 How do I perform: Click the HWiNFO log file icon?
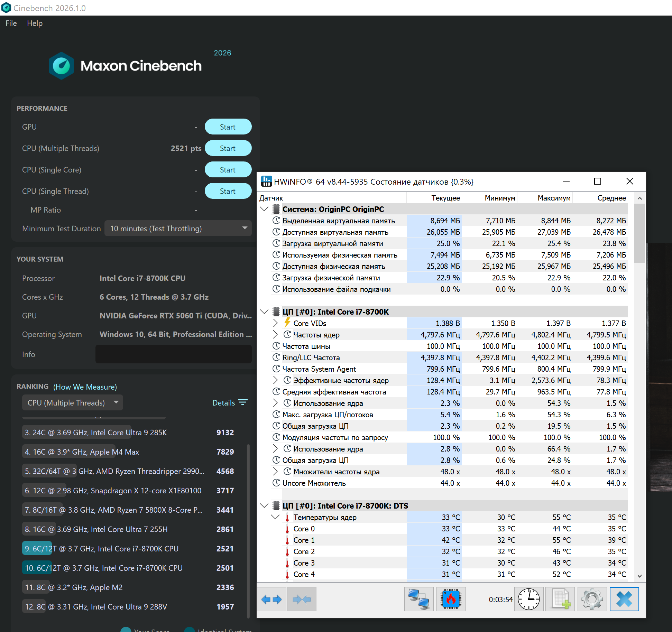click(560, 599)
